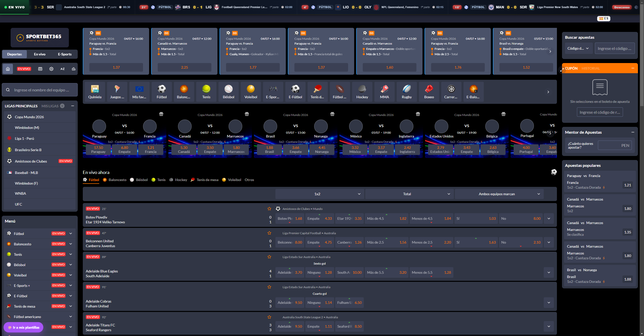Click the expand arrows icon beside CUPÓN

[x=562, y=70]
